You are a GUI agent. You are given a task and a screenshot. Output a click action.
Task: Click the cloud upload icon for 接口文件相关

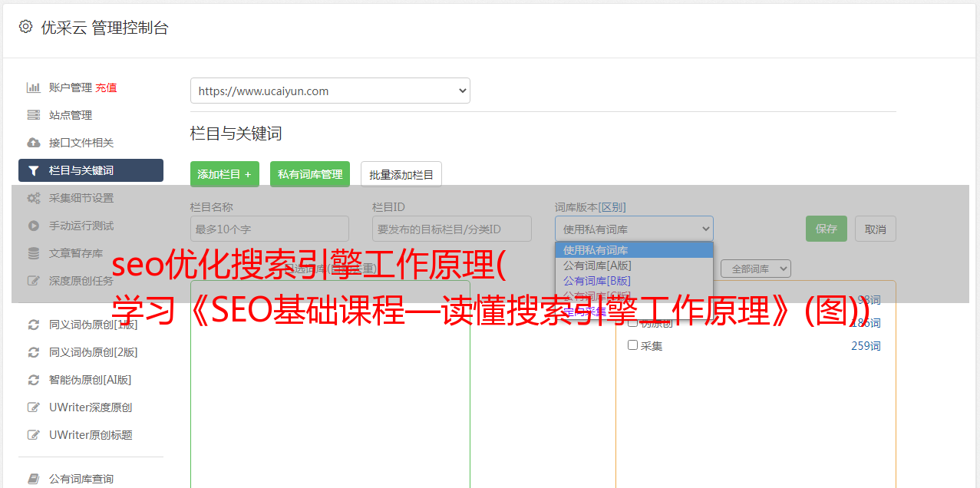(34, 143)
